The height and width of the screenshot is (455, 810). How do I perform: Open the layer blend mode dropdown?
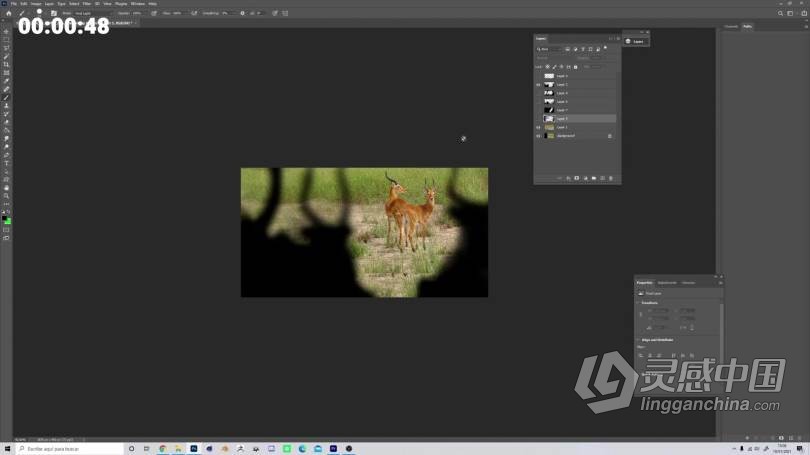[x=554, y=58]
